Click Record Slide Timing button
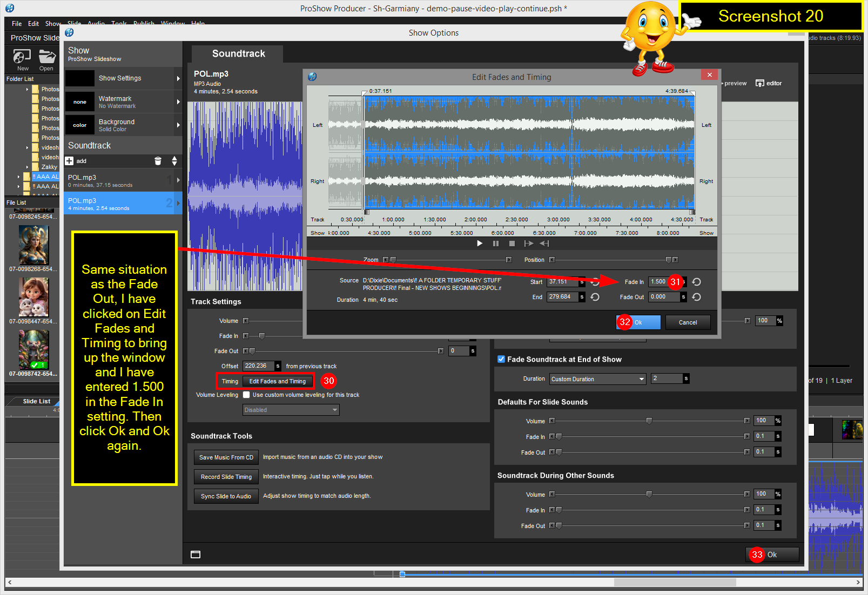Image resolution: width=868 pixels, height=595 pixels. 226,477
